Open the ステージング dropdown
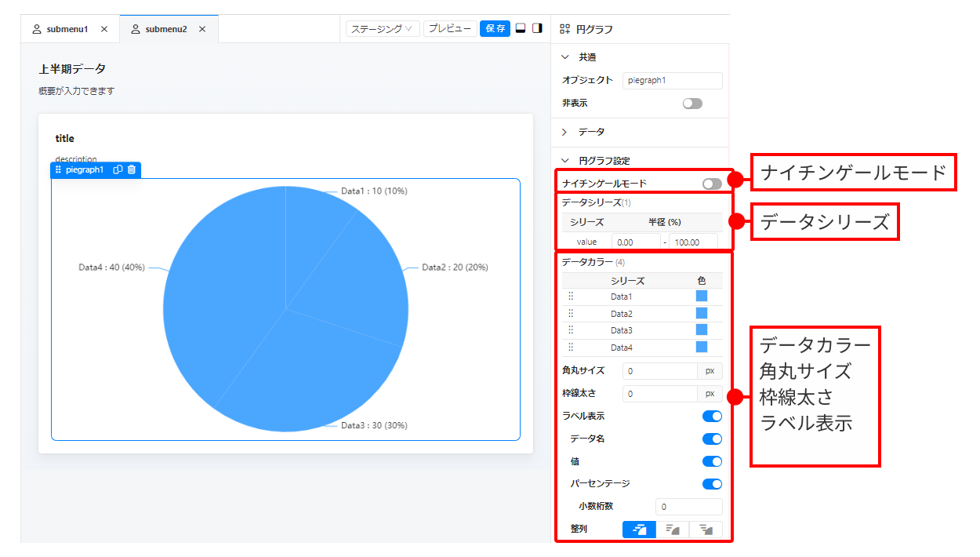 pos(382,29)
